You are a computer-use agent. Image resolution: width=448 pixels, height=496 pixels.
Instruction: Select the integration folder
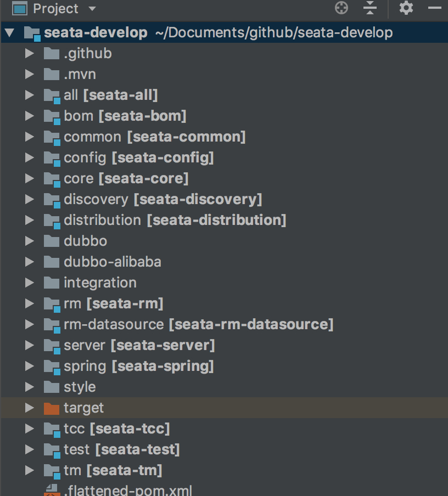(100, 283)
